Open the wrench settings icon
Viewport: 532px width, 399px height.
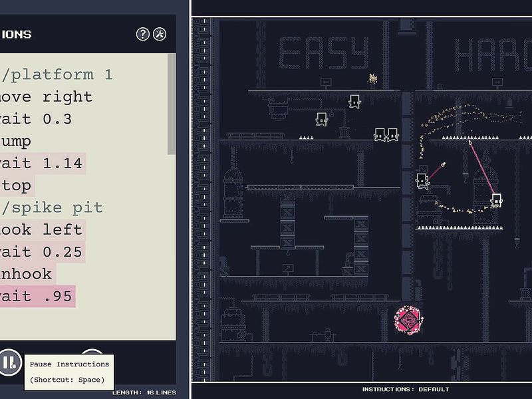point(160,34)
